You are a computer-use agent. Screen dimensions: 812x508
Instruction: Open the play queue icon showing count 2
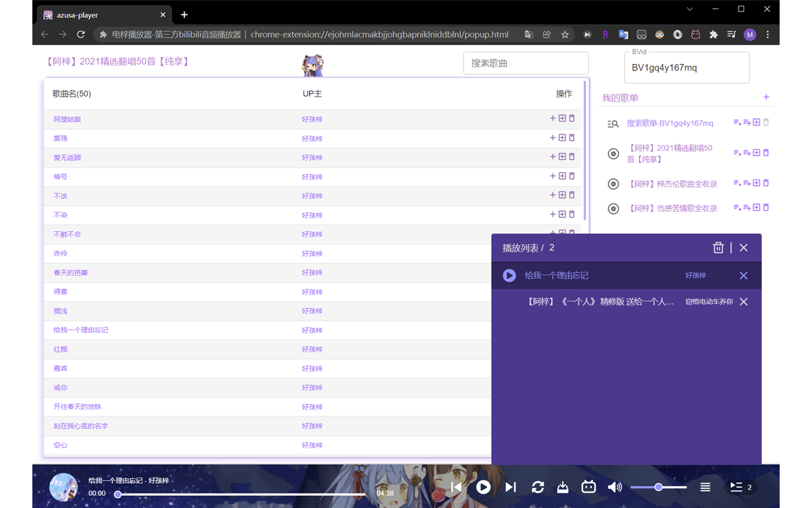[740, 487]
